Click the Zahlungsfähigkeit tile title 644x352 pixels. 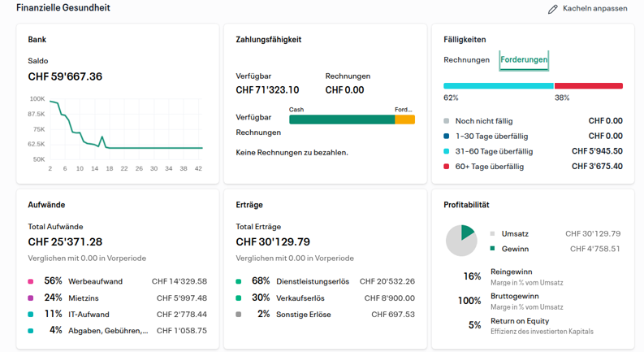pos(268,40)
